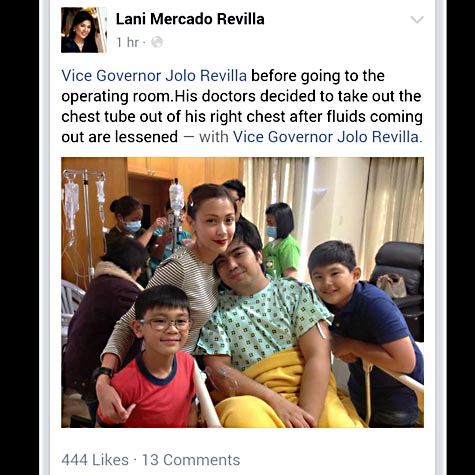Click the text 'out are lessened'
The height and width of the screenshot is (475, 475).
[119, 137]
